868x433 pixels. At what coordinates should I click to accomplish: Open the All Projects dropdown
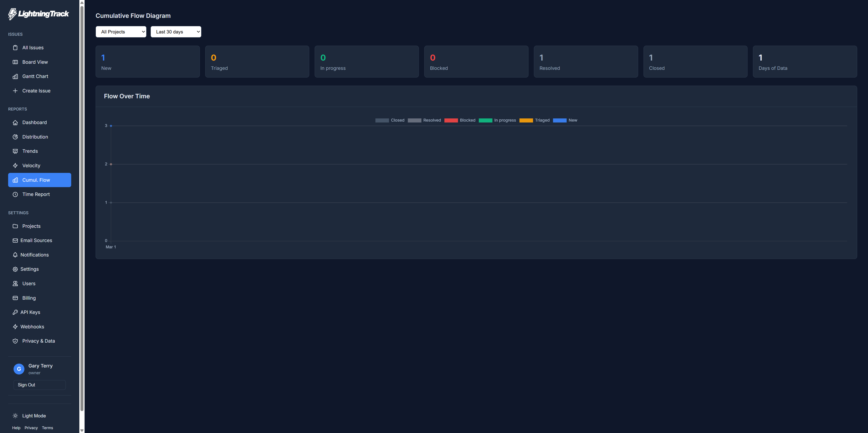point(121,32)
